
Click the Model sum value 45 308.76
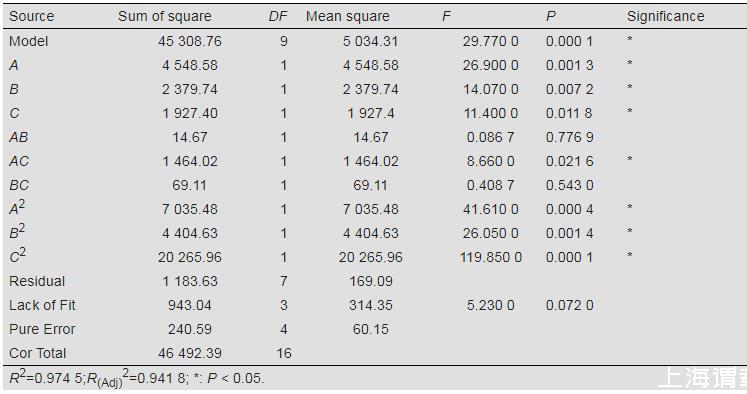(190, 41)
